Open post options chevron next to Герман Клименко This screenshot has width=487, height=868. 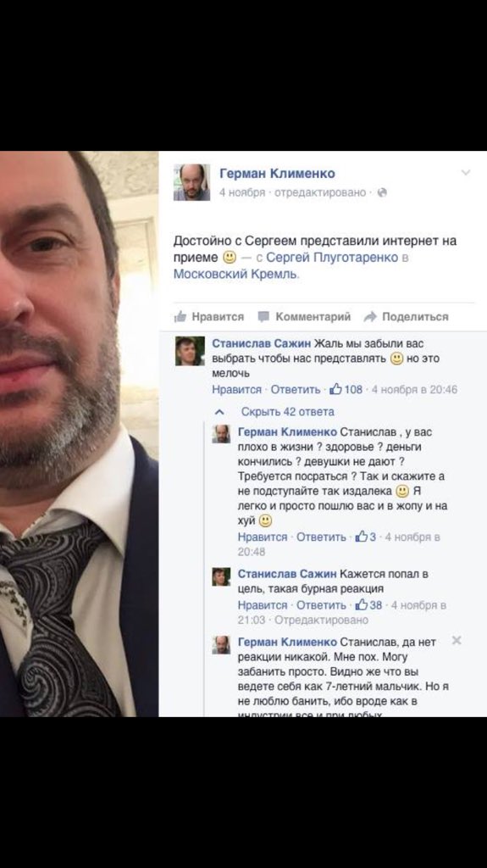pyautogui.click(x=466, y=173)
